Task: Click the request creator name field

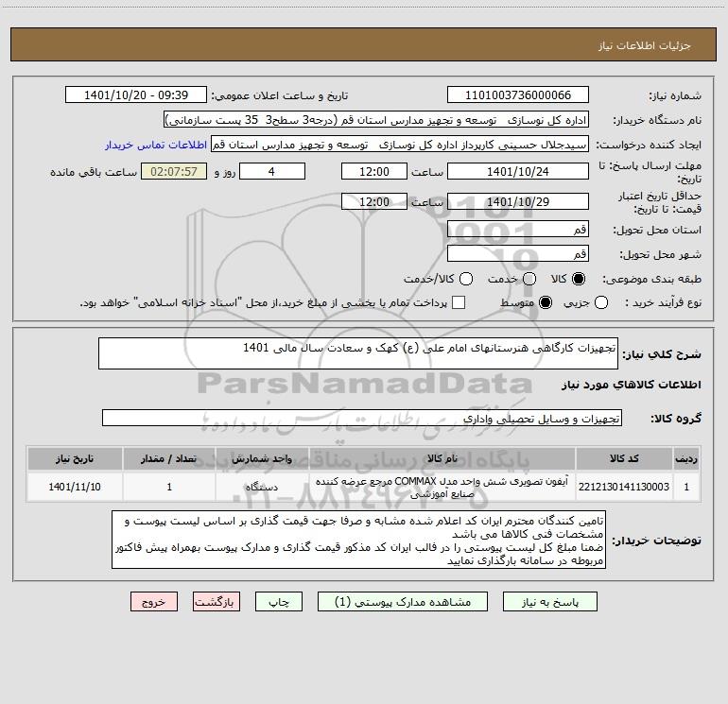Action: point(400,145)
